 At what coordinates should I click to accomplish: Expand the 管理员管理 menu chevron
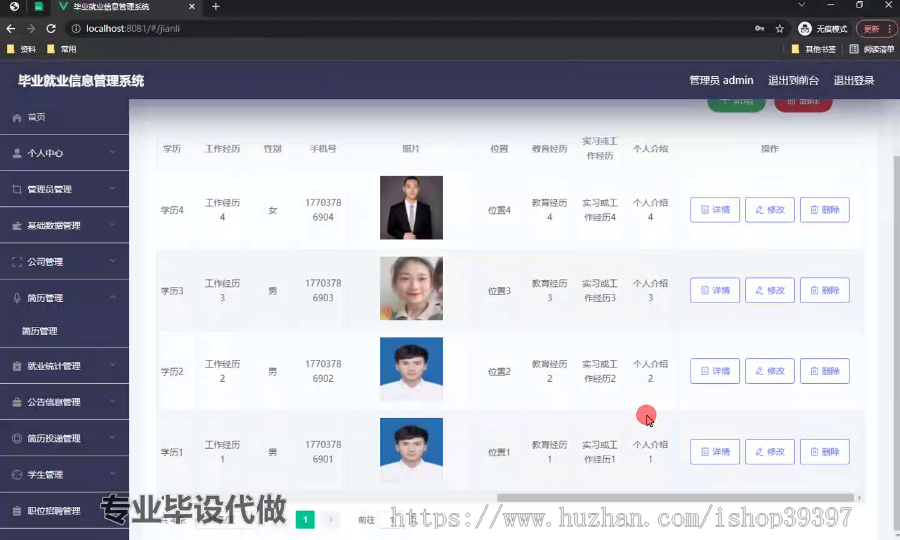[x=112, y=188]
